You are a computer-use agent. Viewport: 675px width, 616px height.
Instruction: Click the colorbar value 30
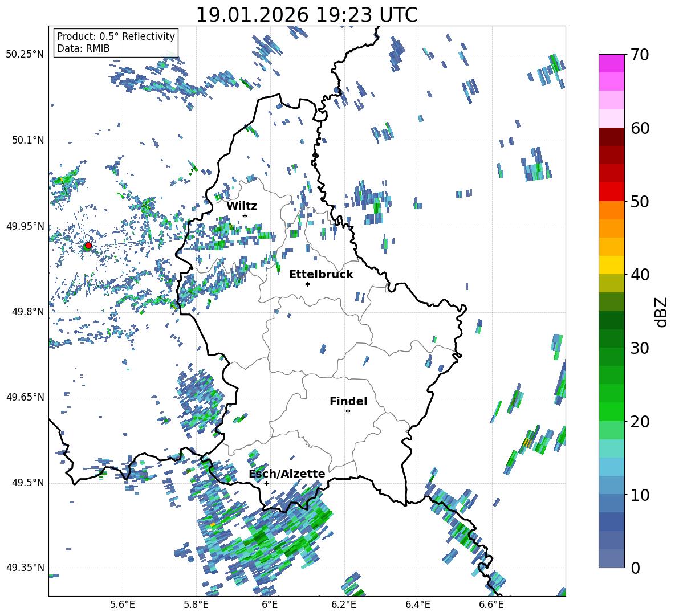[640, 348]
